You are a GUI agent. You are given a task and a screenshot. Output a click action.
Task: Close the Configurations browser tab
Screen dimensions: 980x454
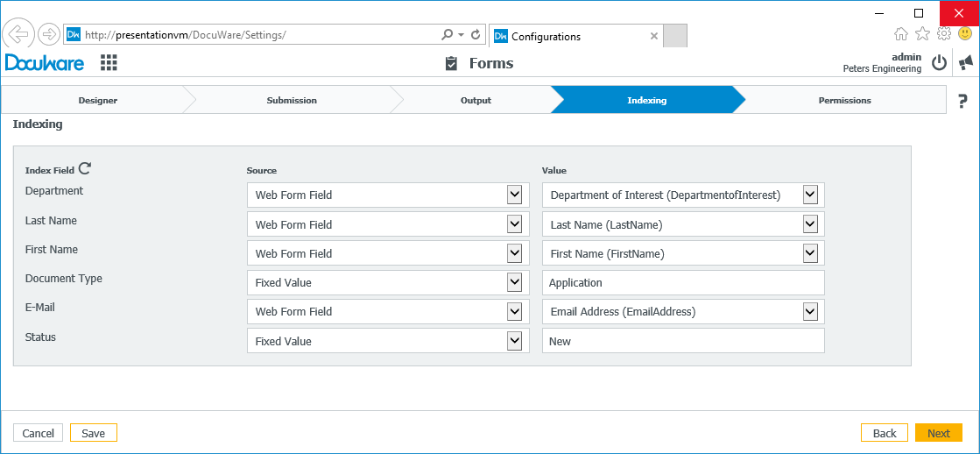[x=653, y=36]
